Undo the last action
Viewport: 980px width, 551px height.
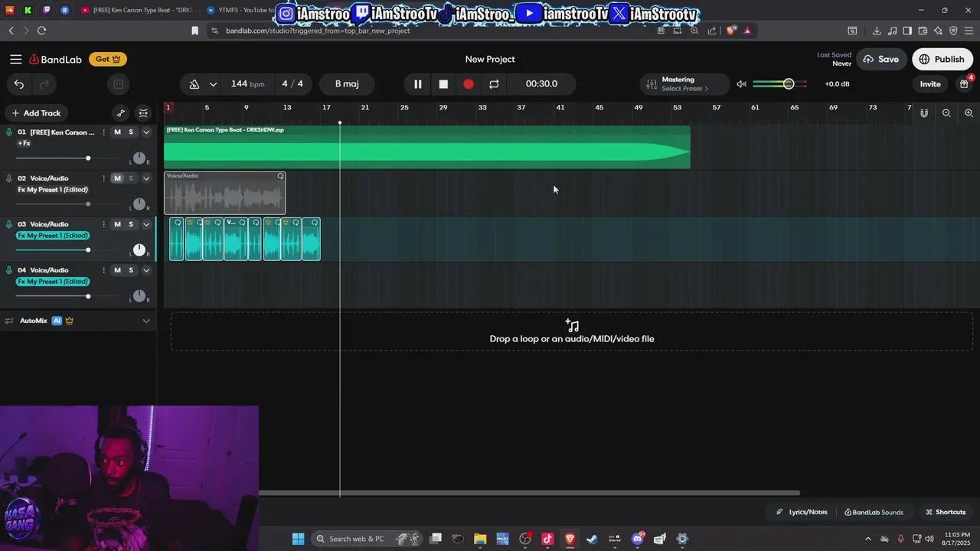click(x=19, y=84)
